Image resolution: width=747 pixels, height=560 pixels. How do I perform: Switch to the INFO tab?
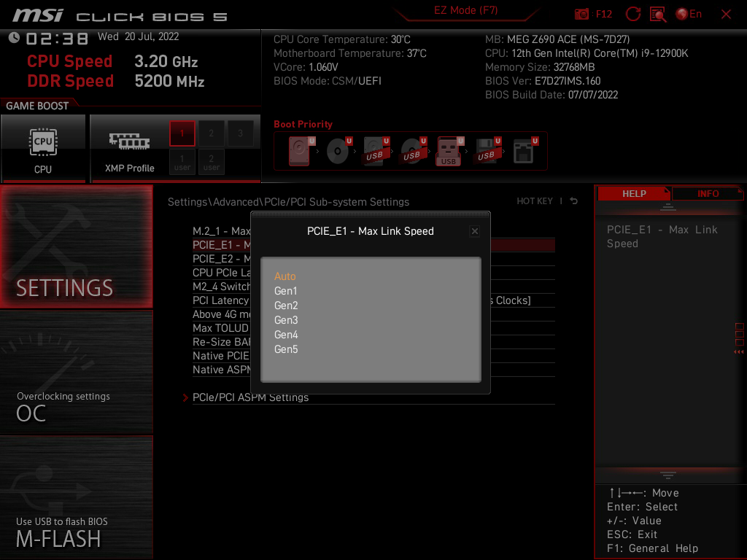pos(708,194)
